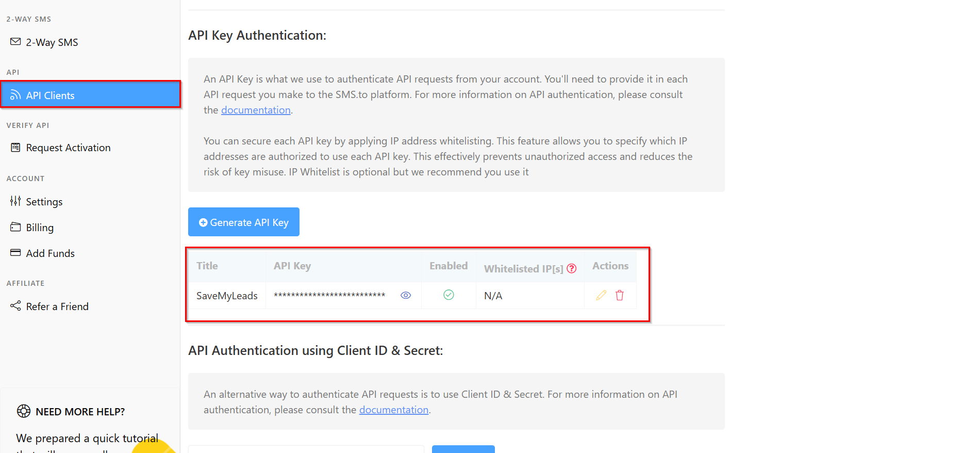Navigate to Billing section
This screenshot has height=453, width=980.
tap(40, 228)
